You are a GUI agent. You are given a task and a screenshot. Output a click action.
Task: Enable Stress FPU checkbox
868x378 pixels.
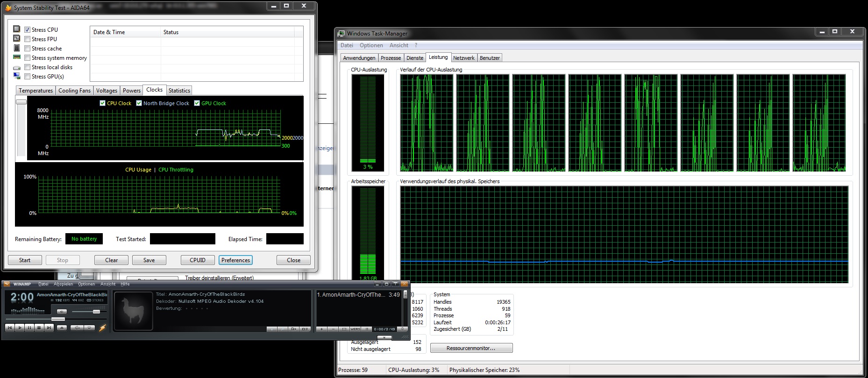pos(28,39)
